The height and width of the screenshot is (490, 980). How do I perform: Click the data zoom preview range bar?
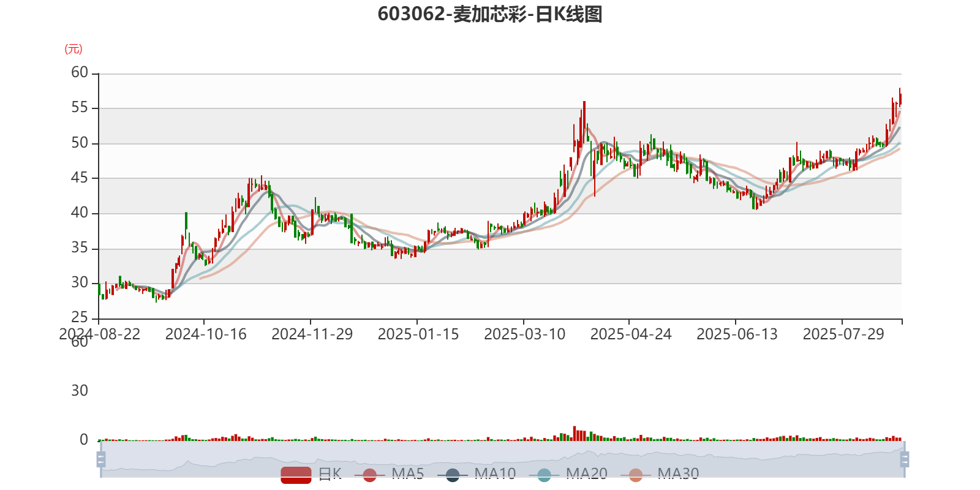tap(502, 459)
